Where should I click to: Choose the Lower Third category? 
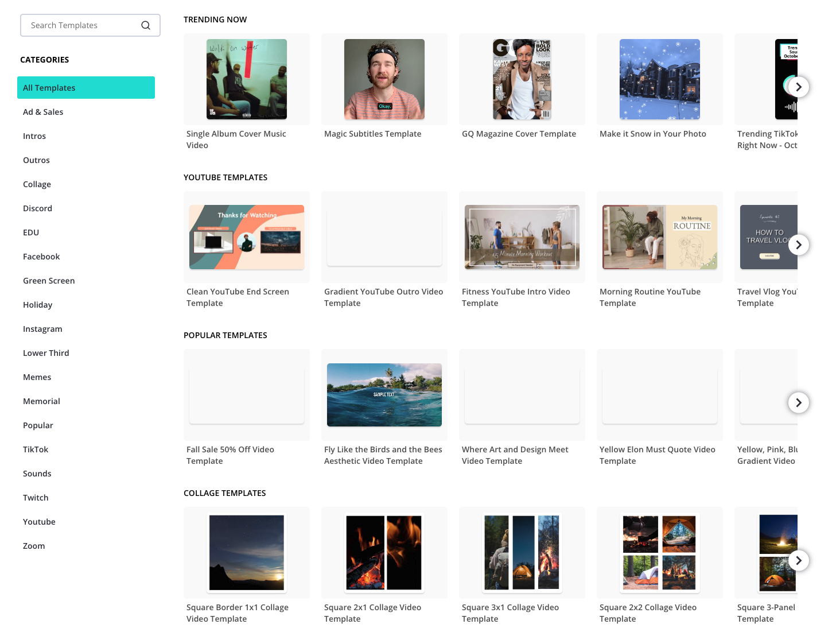click(x=46, y=353)
